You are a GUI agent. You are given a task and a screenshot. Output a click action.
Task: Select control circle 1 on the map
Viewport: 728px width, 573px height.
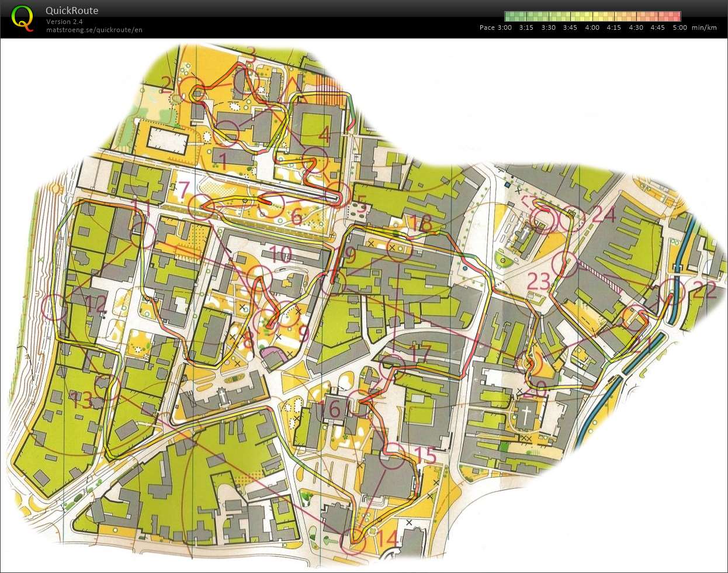point(227,133)
